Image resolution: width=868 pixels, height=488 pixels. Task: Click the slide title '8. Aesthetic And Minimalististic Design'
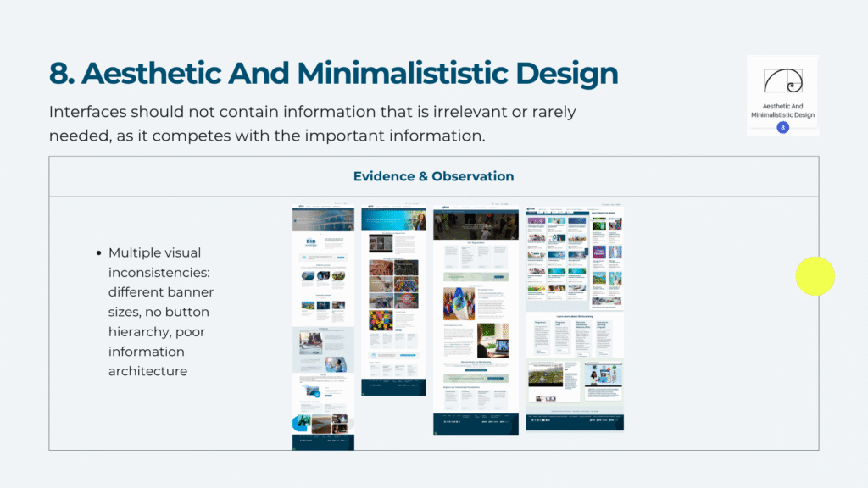333,74
